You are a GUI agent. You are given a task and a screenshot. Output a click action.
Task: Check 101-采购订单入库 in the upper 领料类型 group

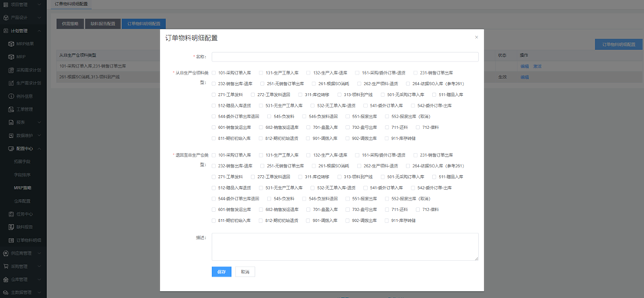213,73
